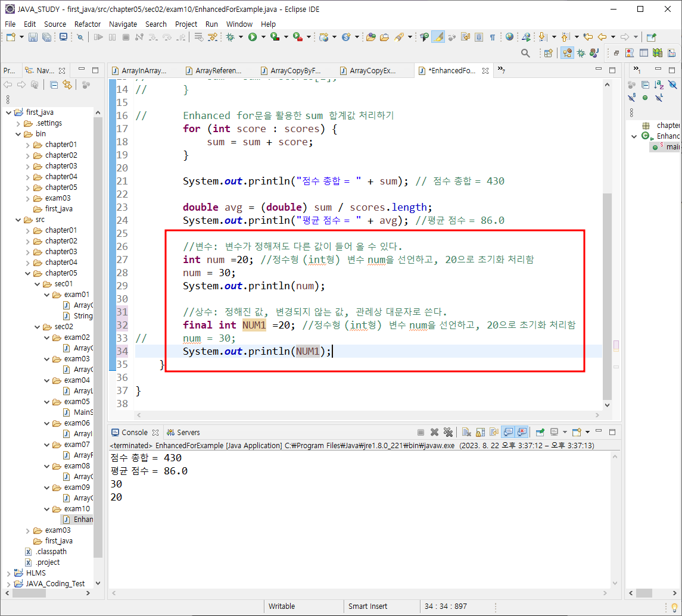Expand the HLMS project
The image size is (682, 616).
[x=9, y=573]
